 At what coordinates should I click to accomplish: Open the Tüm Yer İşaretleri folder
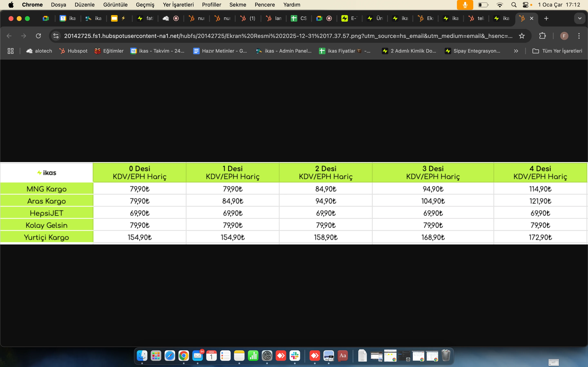pos(557,51)
